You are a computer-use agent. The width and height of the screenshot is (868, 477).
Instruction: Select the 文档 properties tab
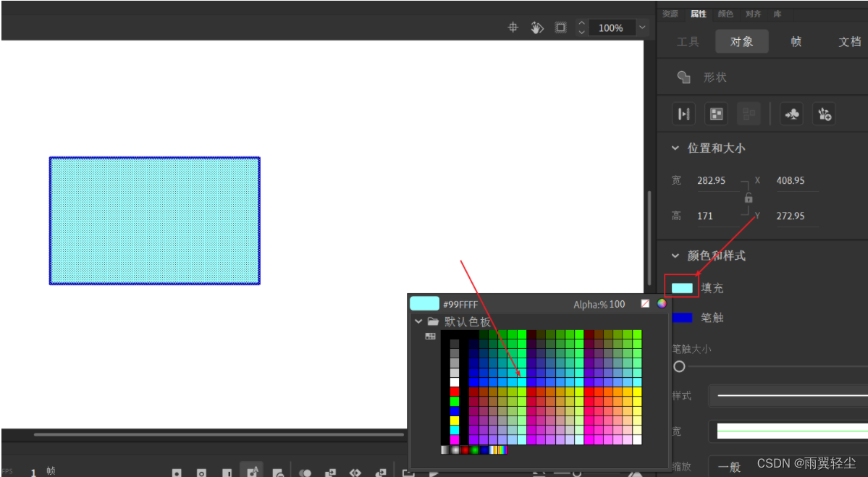tap(850, 41)
